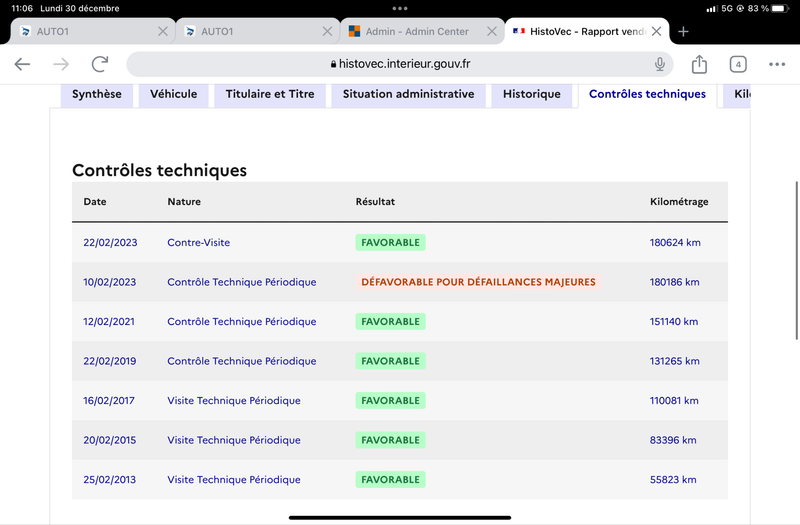Open the Titulaire et Titre tab
800x525 pixels.
pos(270,94)
